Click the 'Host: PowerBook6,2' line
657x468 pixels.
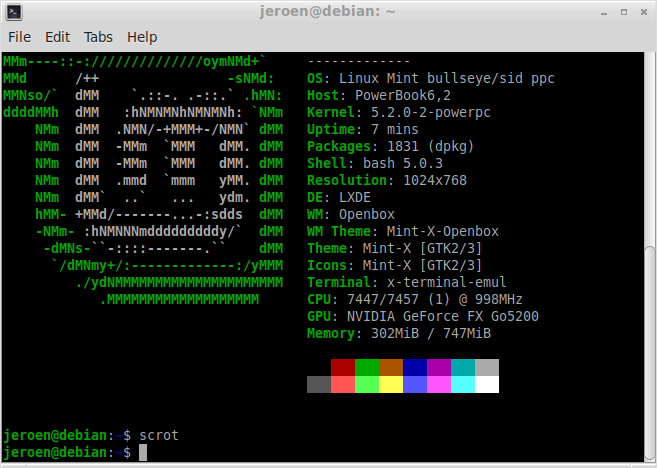[379, 95]
